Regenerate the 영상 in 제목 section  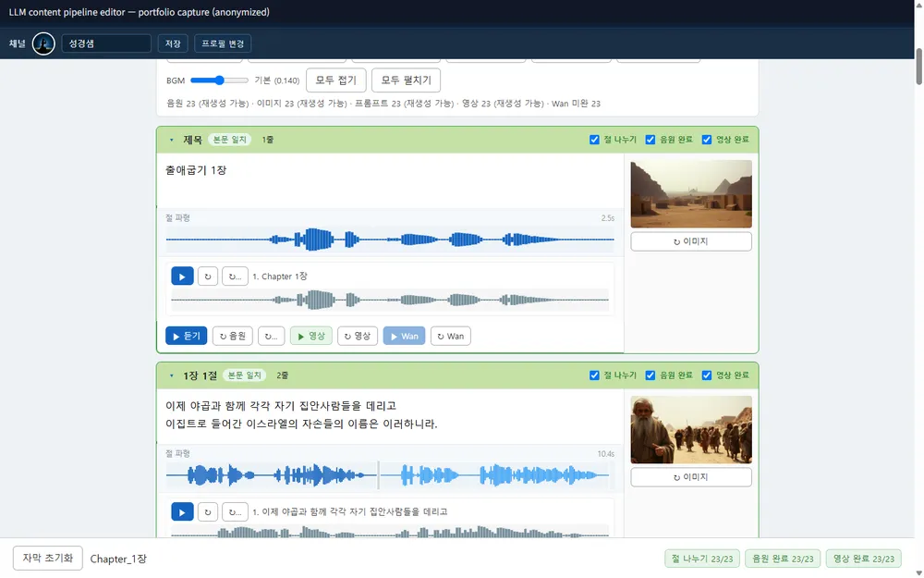click(358, 337)
